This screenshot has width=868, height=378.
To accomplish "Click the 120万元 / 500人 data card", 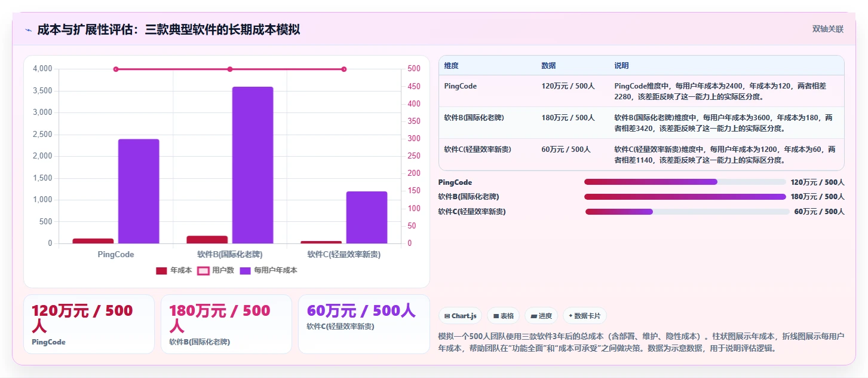I will [x=88, y=324].
